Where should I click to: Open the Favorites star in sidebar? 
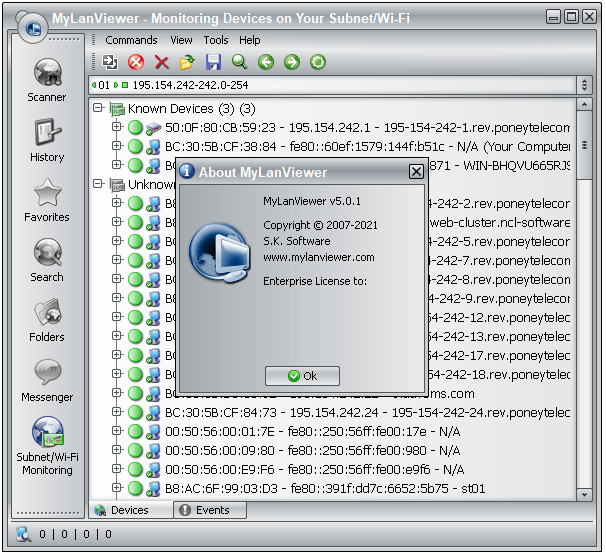47,200
